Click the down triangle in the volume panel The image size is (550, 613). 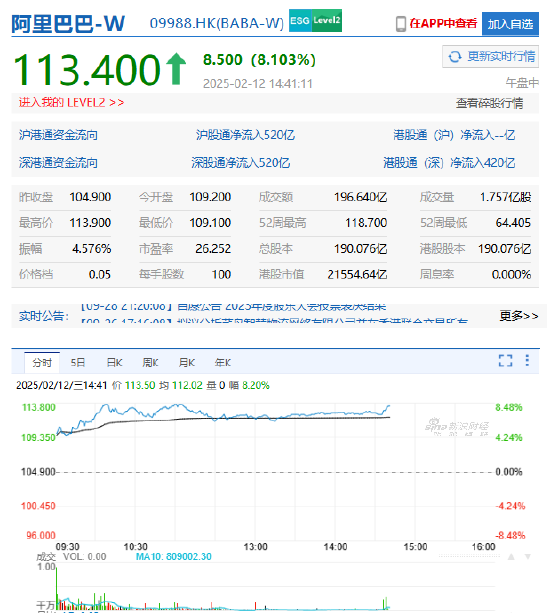(x=528, y=557)
